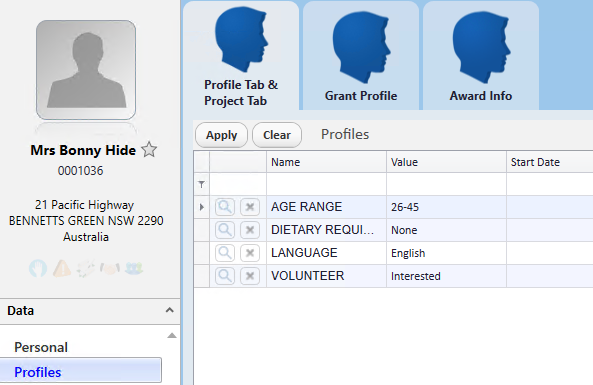Select the 26-45 value cell
This screenshot has width=593, height=385.
pos(446,207)
